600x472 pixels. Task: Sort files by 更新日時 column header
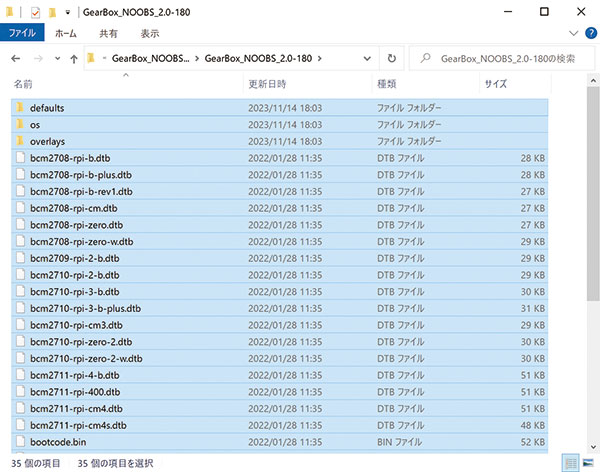click(x=267, y=84)
